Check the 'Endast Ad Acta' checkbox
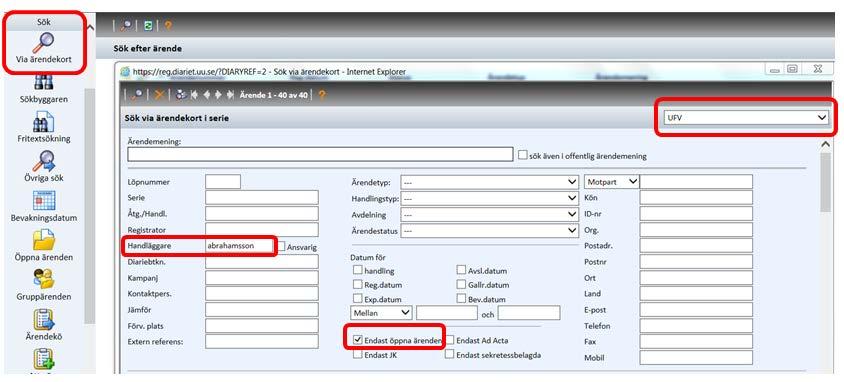Viewport: 844px width, 382px height. (x=450, y=340)
